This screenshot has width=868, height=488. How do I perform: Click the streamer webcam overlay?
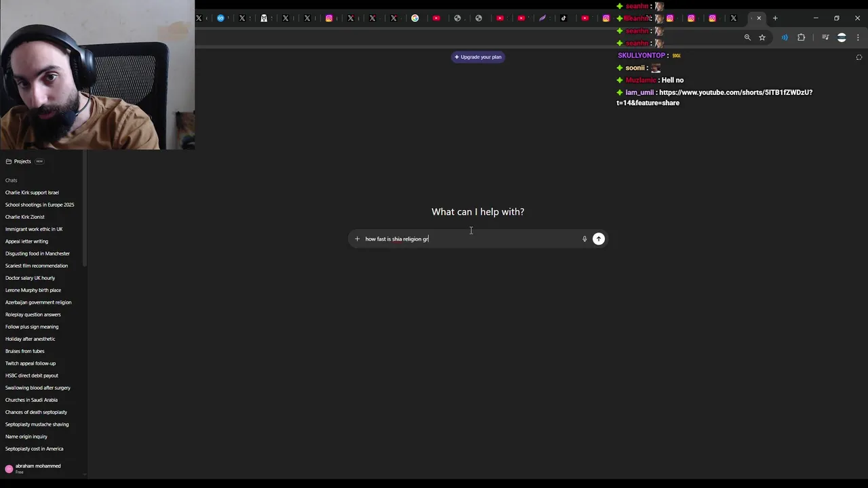pyautogui.click(x=97, y=75)
